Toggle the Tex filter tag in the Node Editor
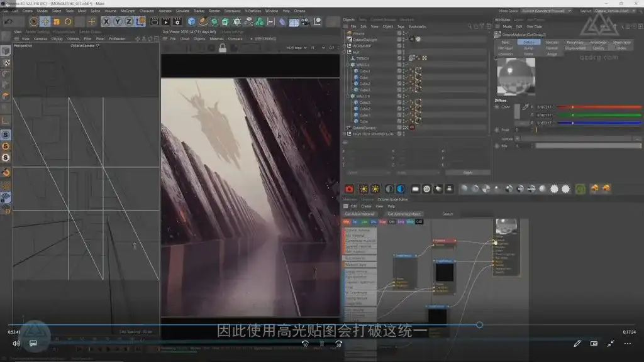This screenshot has height=362, width=644. tap(353, 221)
